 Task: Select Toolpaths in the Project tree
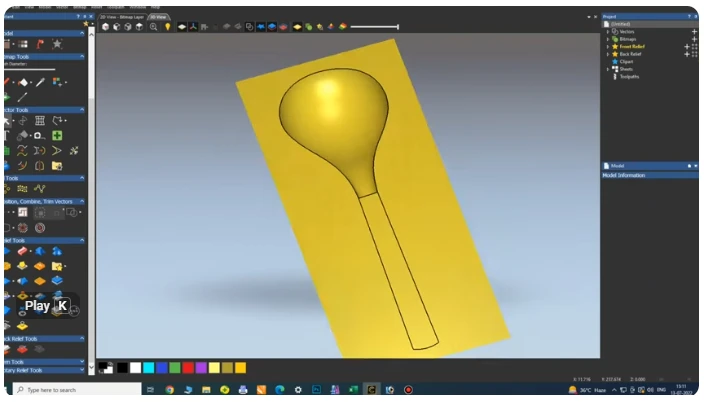pos(628,76)
